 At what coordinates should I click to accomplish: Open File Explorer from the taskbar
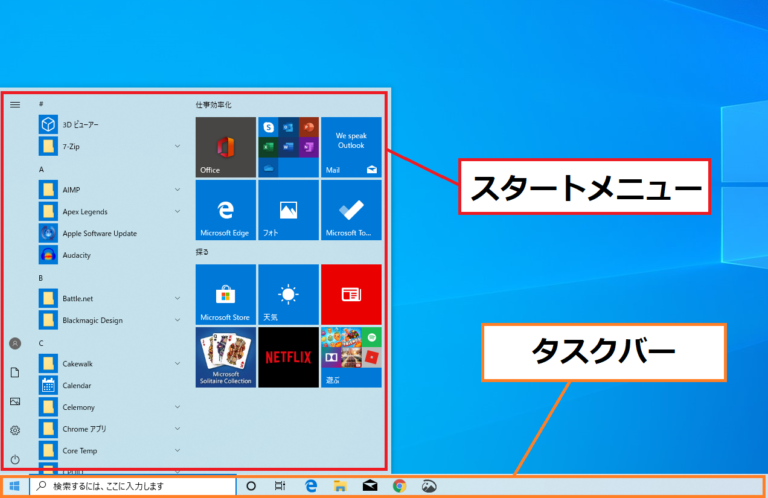point(340,486)
